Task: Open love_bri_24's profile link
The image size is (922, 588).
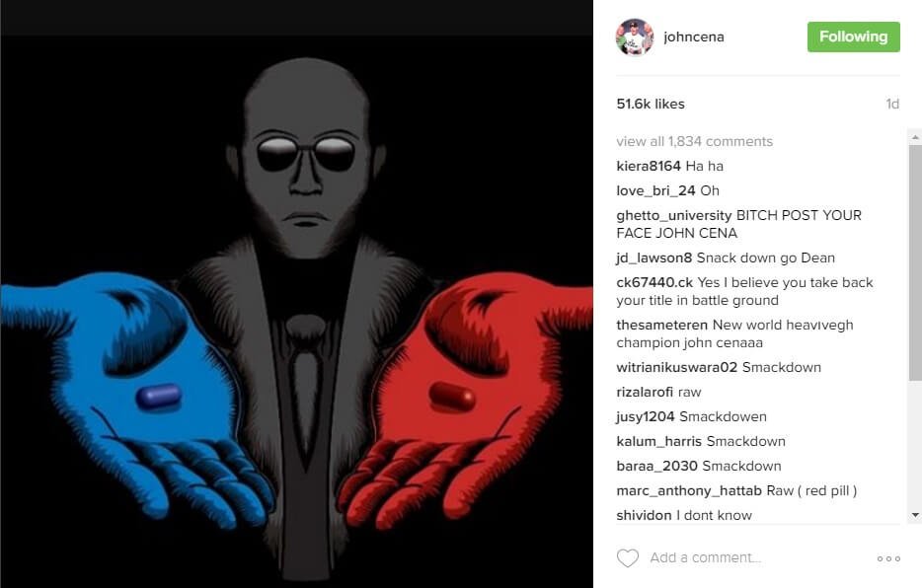Action: (655, 191)
